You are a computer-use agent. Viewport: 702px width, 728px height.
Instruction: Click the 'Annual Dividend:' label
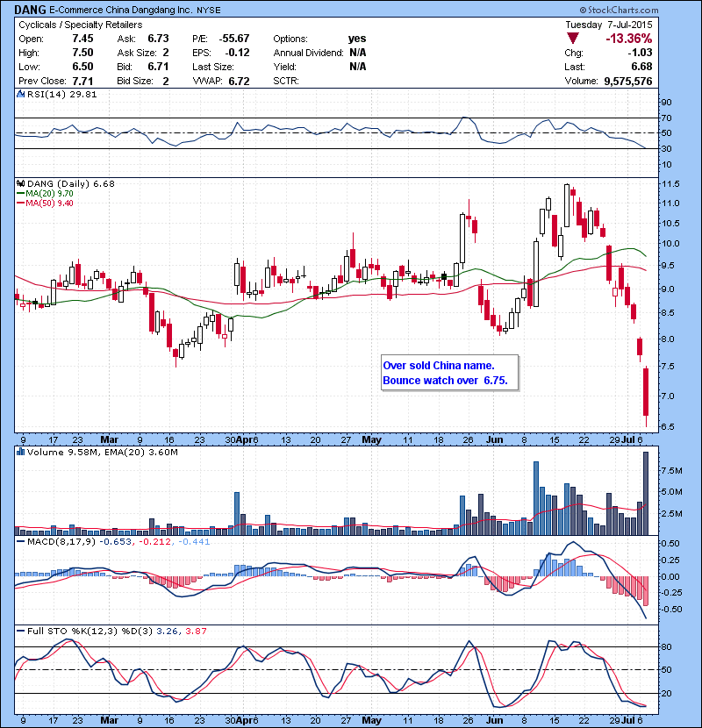click(308, 53)
